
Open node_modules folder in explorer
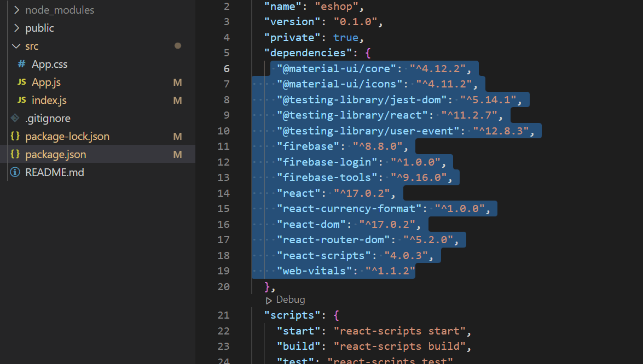pos(60,10)
